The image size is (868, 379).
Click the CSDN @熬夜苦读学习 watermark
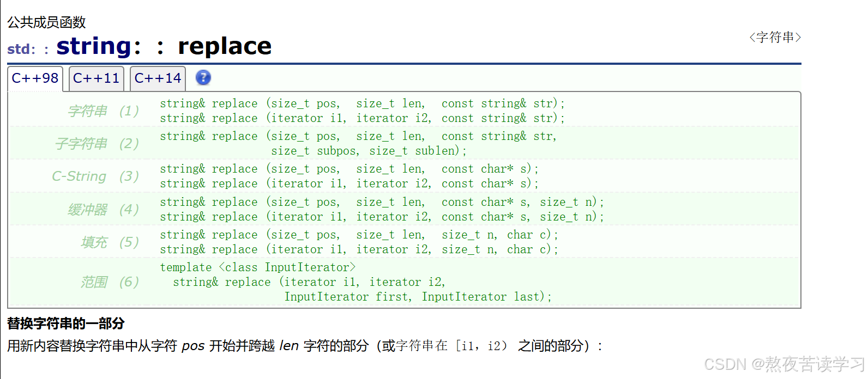784,364
